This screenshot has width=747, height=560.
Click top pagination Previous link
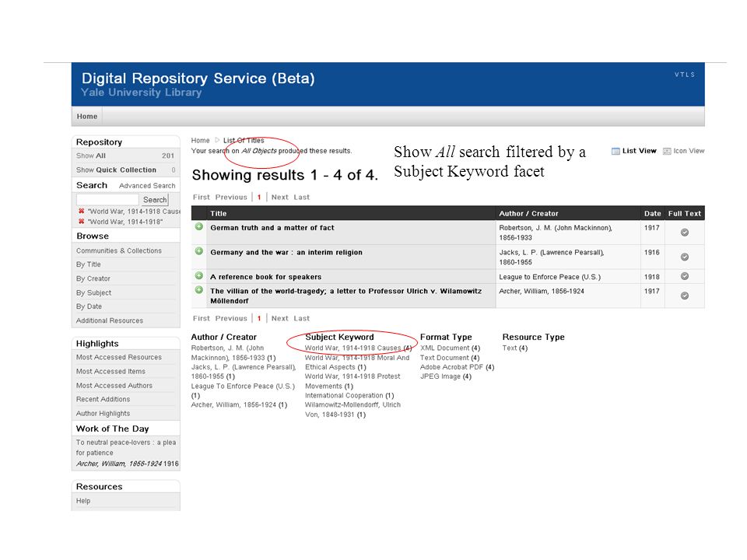tap(231, 197)
